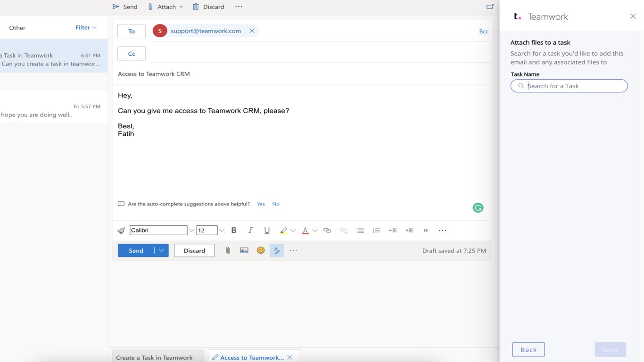Toggle italic formatting
Image resolution: width=644 pixels, height=362 pixels.
[250, 230]
